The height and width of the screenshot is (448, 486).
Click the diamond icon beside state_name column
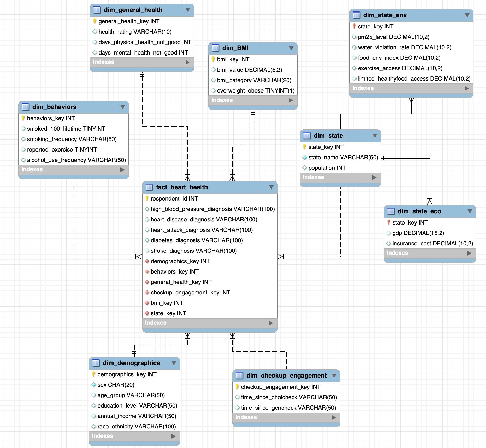pos(305,157)
